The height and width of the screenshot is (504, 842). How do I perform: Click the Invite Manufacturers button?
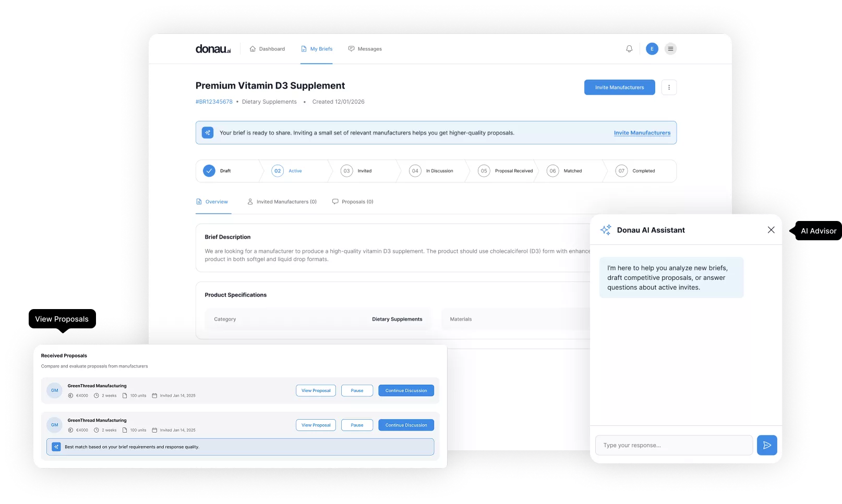619,87
